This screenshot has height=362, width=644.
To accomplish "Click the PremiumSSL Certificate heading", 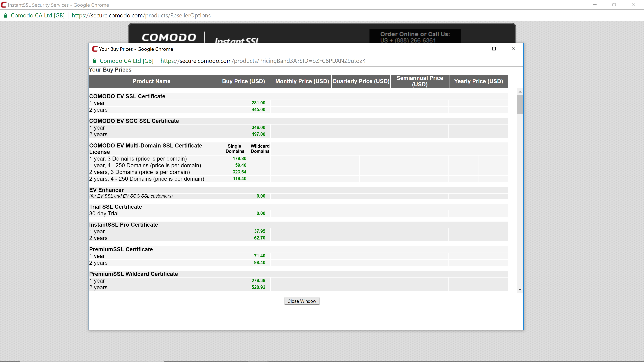I will coord(121,249).
